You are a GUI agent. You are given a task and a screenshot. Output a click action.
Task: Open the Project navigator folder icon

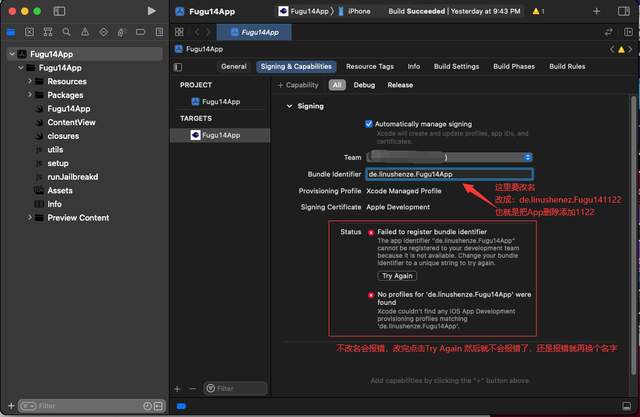[x=11, y=32]
